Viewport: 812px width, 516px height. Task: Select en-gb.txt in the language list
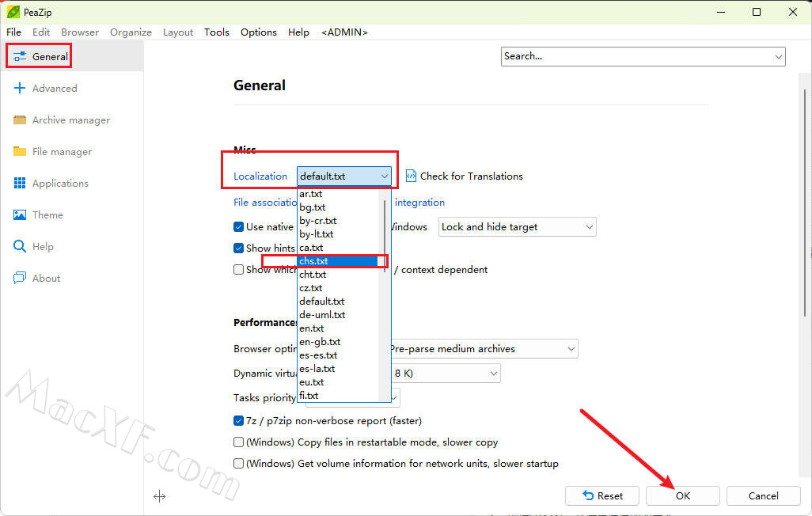pos(338,342)
